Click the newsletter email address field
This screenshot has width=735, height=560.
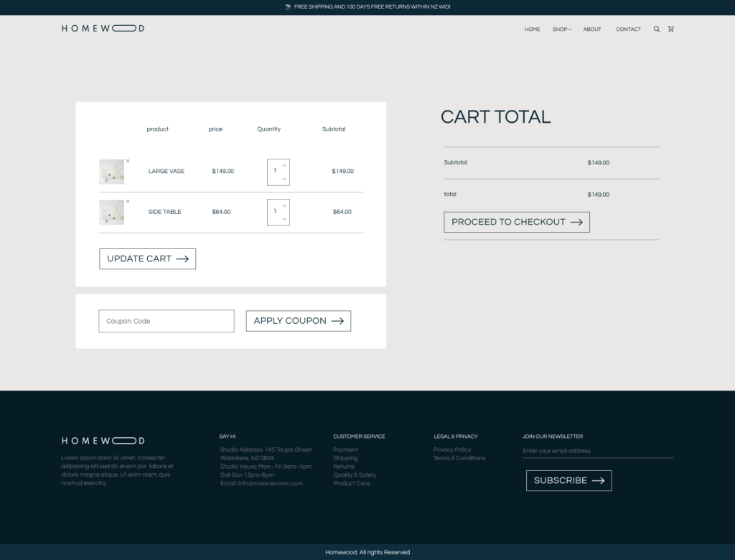pyautogui.click(x=597, y=451)
